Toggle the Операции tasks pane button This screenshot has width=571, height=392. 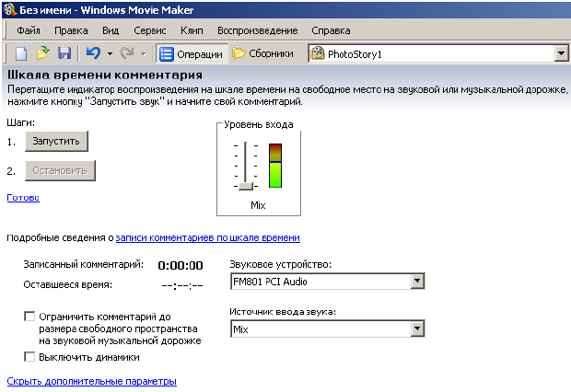click(x=192, y=54)
